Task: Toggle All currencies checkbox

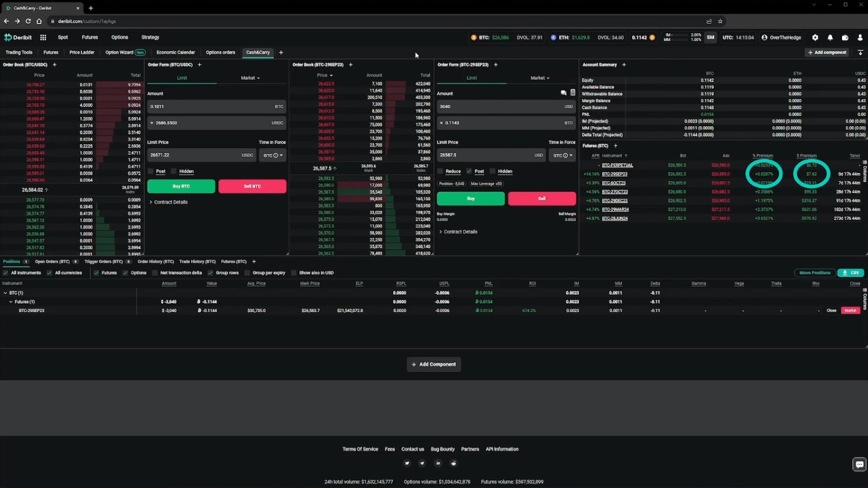Action: pos(49,273)
